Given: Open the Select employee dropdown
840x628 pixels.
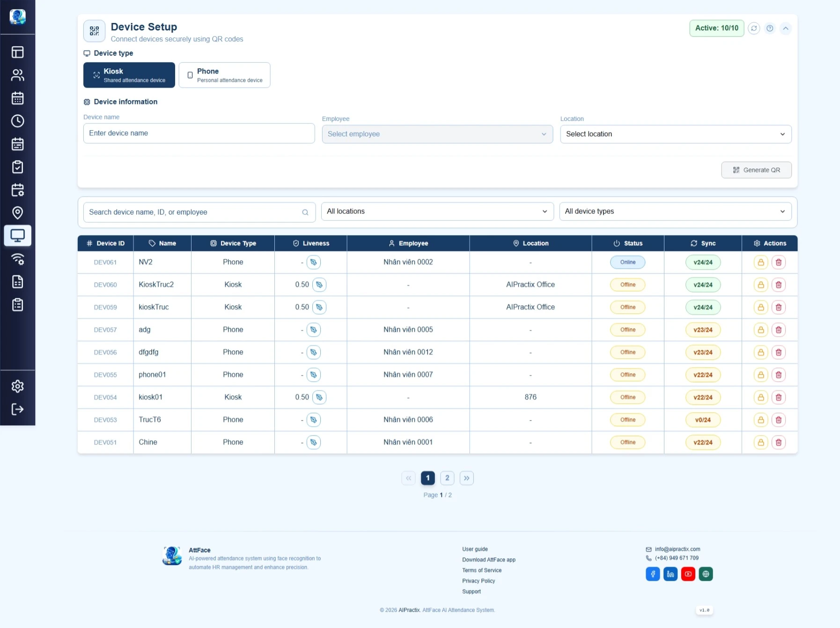Looking at the screenshot, I should 437,134.
